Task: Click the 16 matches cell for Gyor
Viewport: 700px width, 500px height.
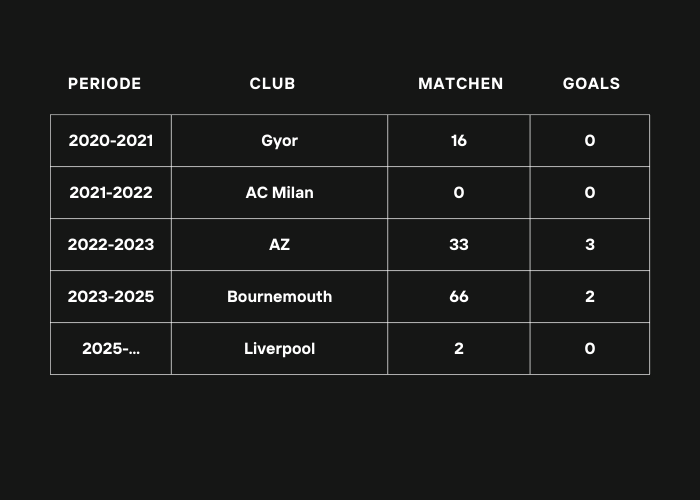Action: coord(459,141)
